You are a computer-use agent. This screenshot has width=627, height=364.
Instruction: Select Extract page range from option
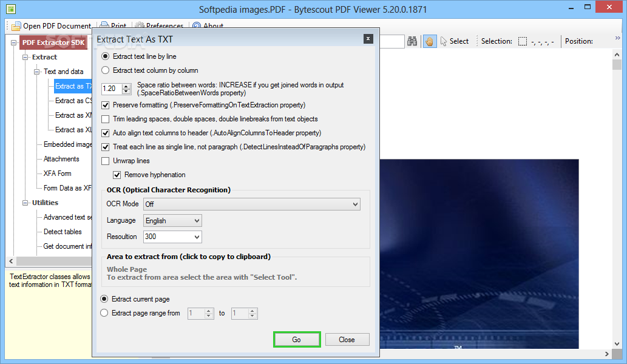point(140,313)
